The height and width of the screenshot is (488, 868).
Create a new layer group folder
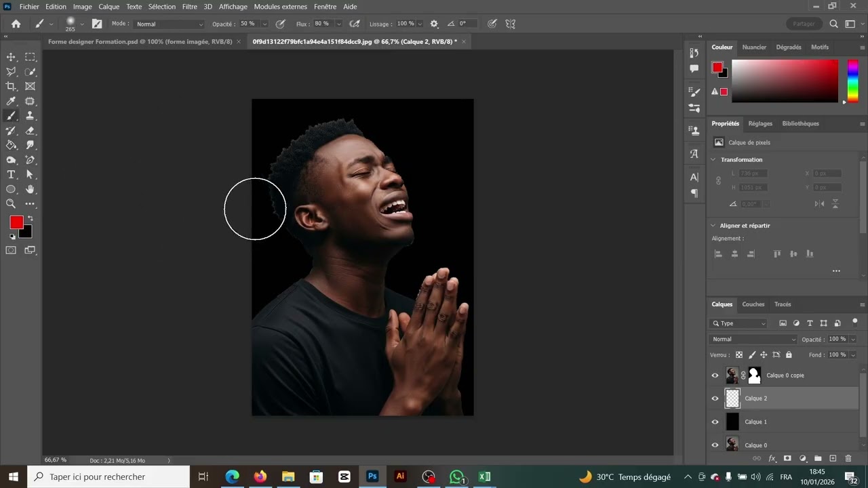pos(818,459)
